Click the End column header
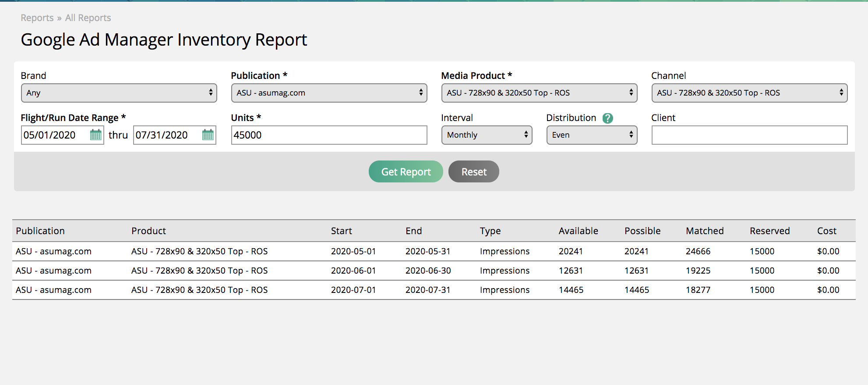The width and height of the screenshot is (868, 385). click(x=414, y=231)
